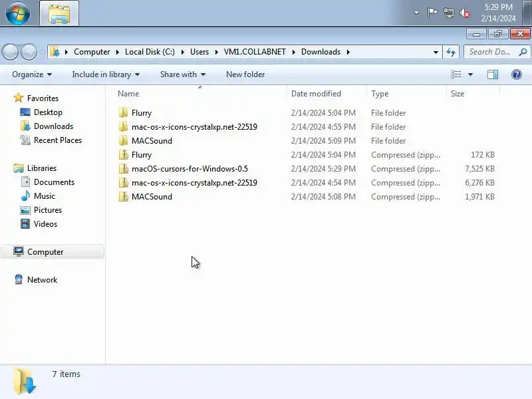Viewport: 532px width, 399px height.
Task: Open the Share with menu
Action: [182, 74]
